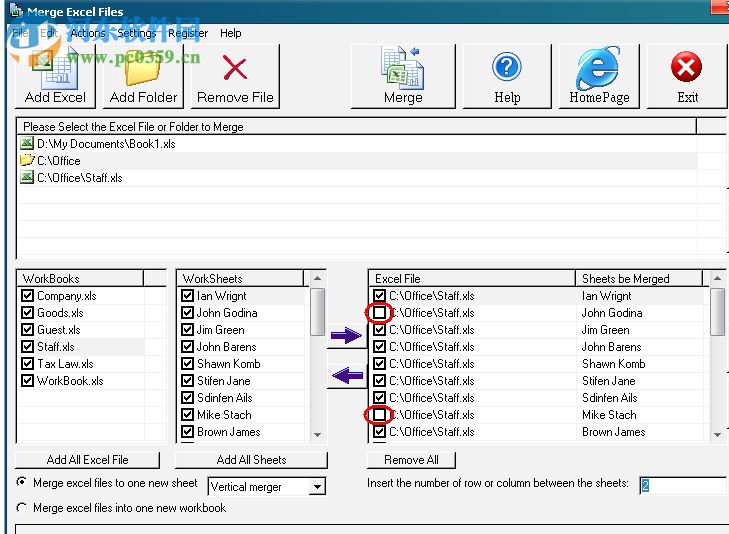
Task: Click WorkSheets list scroll down arrow
Action: [x=318, y=435]
